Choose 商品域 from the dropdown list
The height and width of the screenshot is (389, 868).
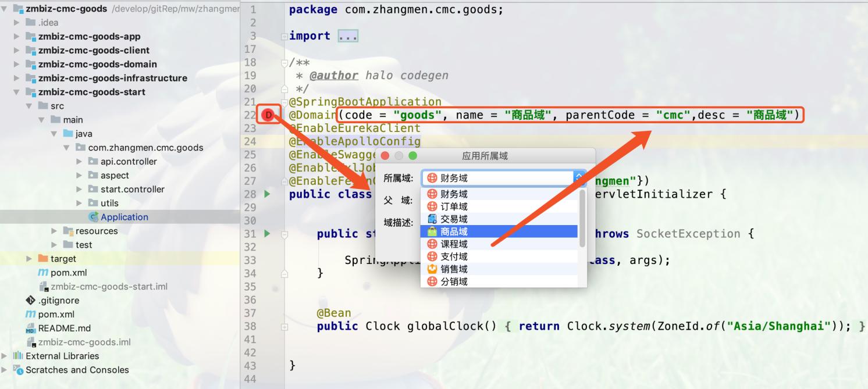[454, 231]
